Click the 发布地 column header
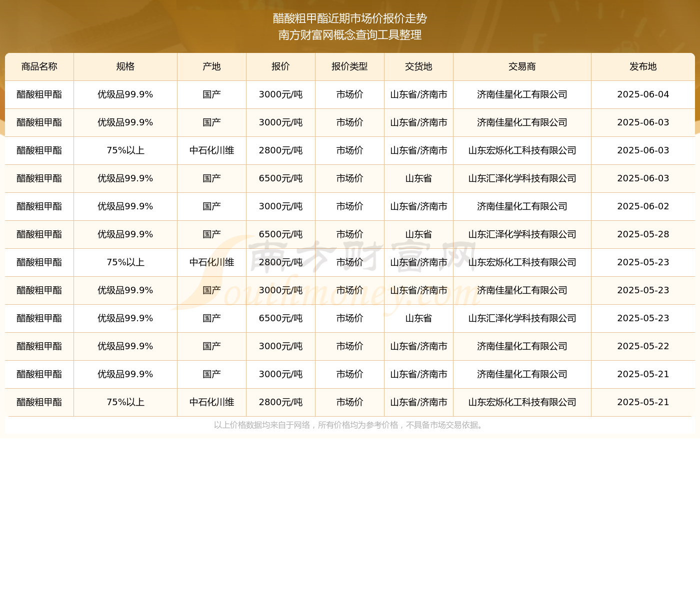Image resolution: width=700 pixels, height=602 pixels. pyautogui.click(x=643, y=66)
